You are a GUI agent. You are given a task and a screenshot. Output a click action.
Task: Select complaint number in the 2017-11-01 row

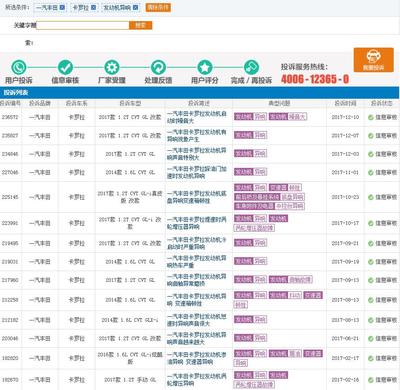point(10,172)
